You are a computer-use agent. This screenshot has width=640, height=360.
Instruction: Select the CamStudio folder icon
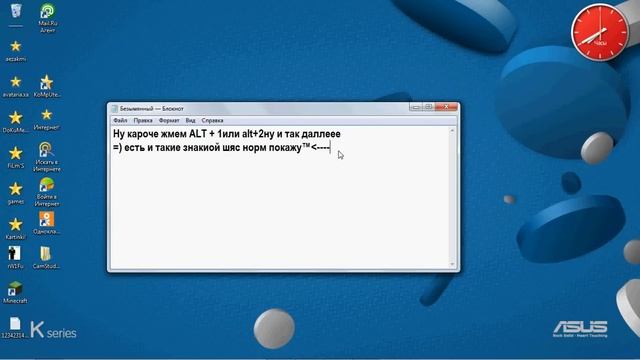coord(46,254)
